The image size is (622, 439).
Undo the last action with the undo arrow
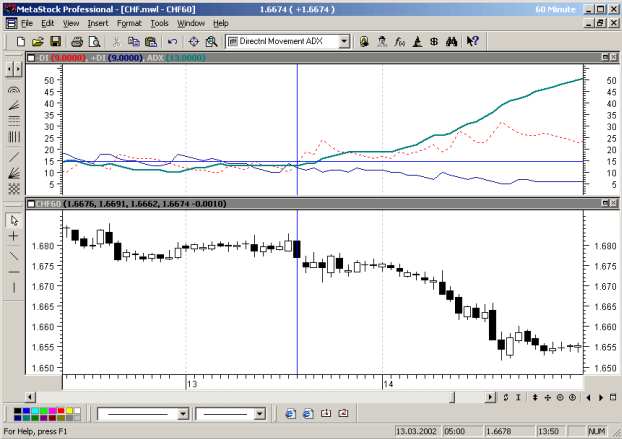click(172, 41)
